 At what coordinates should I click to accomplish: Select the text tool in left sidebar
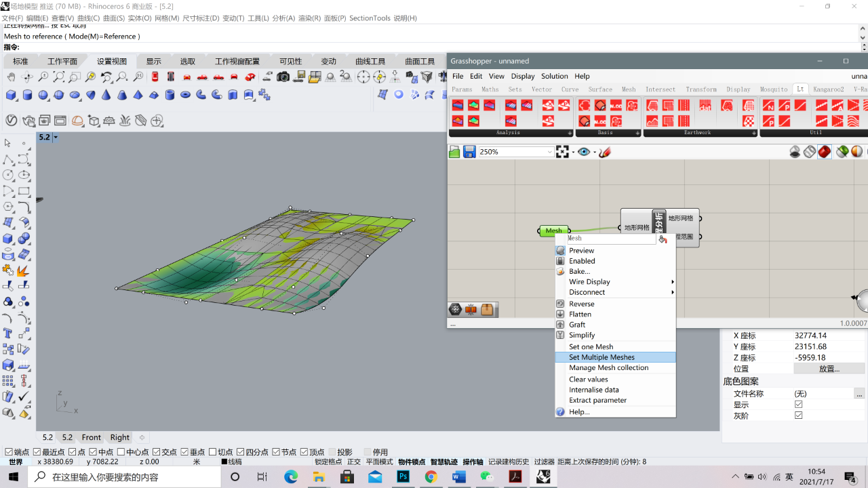coord(8,333)
